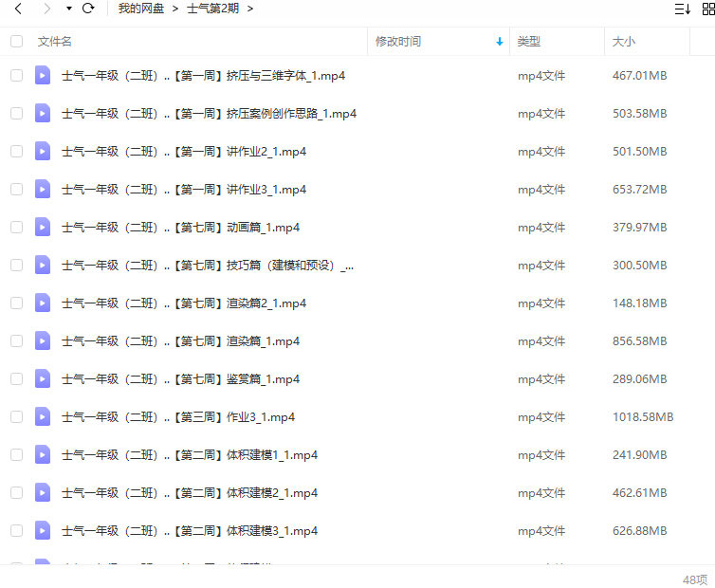715x588 pixels.
Task: Click video icon of 动画篇_1.mp4
Action: coord(43,227)
